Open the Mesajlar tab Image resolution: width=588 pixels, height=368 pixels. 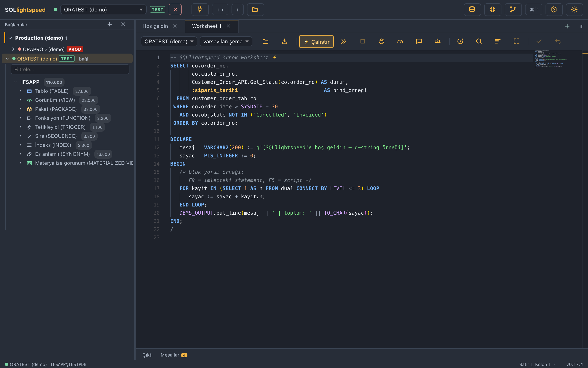pos(174,355)
